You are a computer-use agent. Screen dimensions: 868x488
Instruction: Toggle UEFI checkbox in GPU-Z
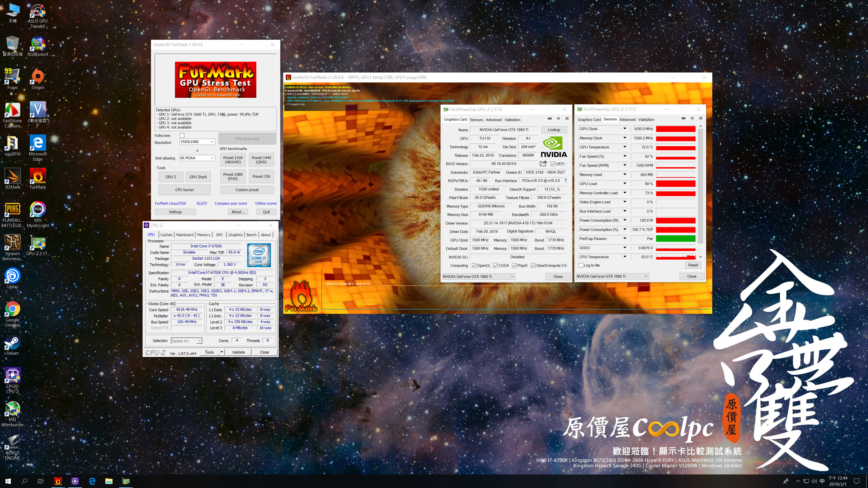[x=553, y=164]
